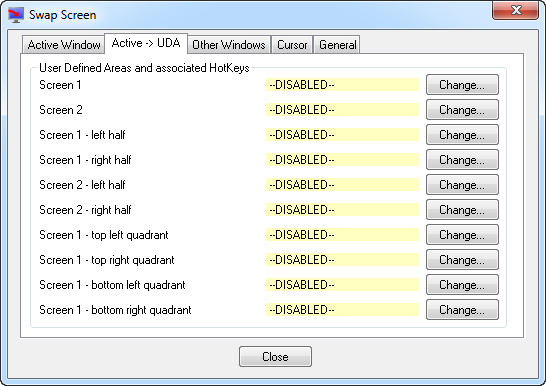The height and width of the screenshot is (386, 546).
Task: Select the Cursor tab
Action: pyautogui.click(x=292, y=45)
